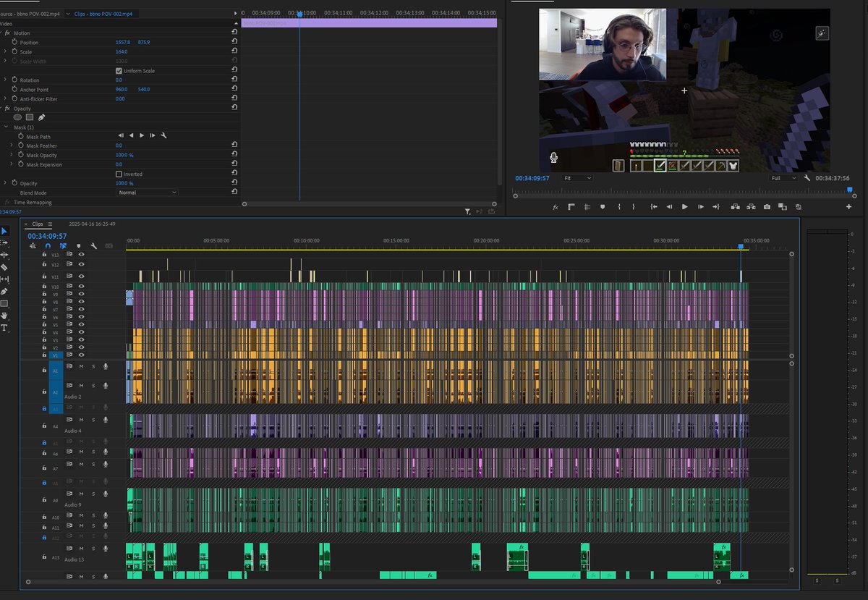Select the Pen tool
868x600 pixels.
point(4,290)
